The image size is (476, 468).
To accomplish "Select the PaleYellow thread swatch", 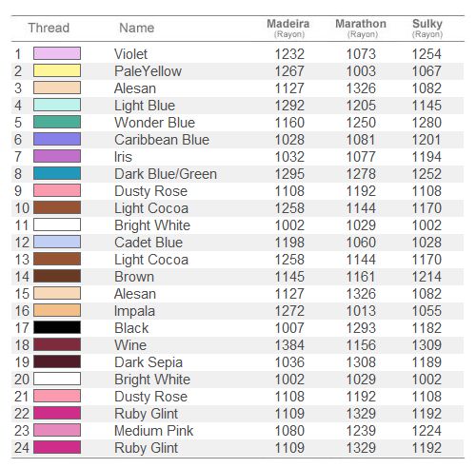I will pyautogui.click(x=57, y=70).
